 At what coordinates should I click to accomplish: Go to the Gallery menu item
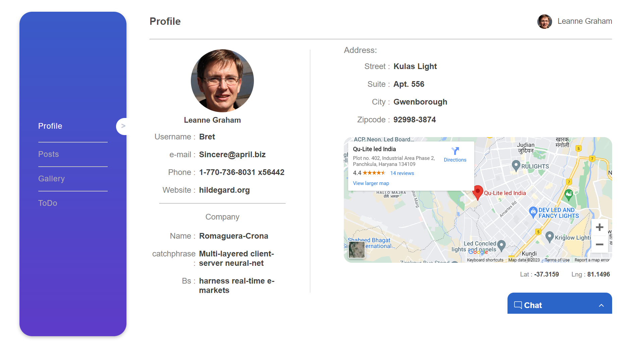point(51,179)
